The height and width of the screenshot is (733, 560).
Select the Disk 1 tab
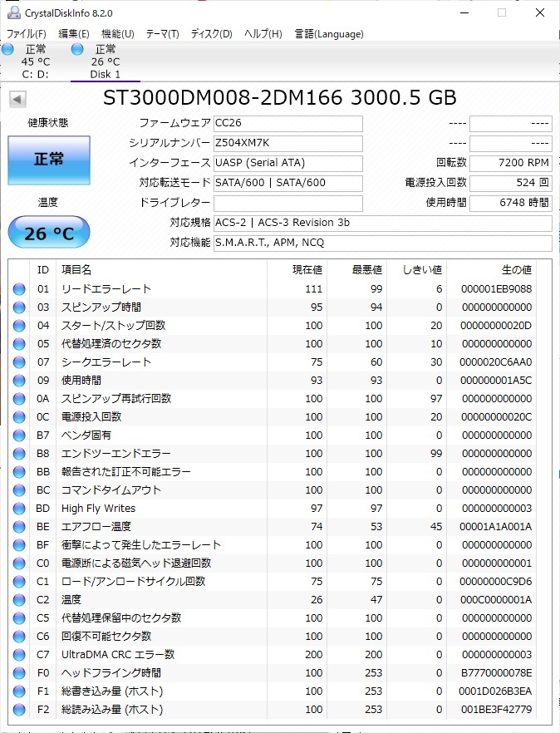click(x=106, y=61)
